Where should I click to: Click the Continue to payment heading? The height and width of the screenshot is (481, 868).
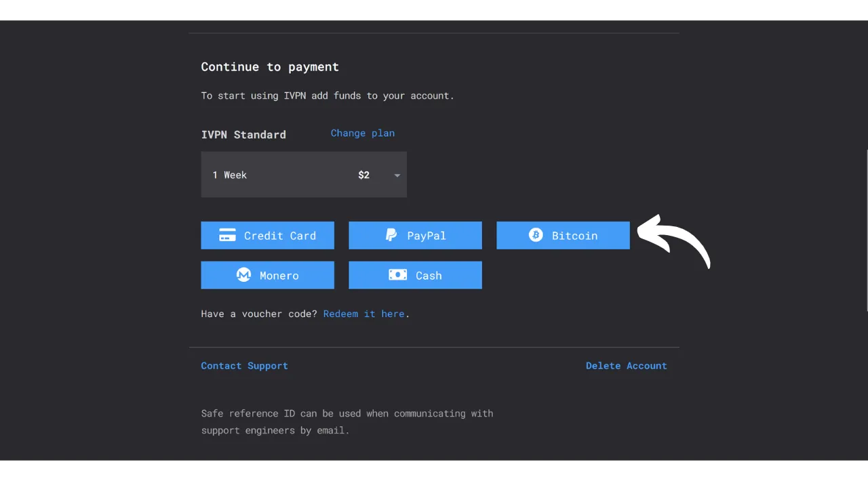click(x=270, y=67)
